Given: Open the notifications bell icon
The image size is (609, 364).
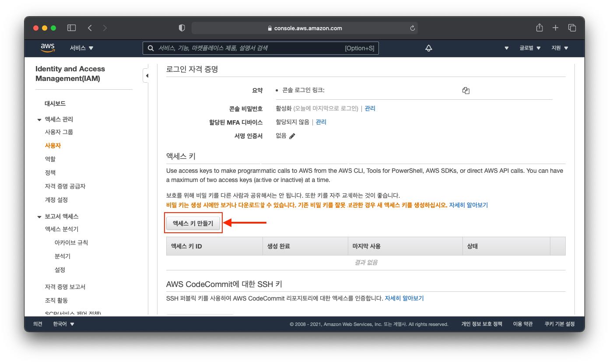Looking at the screenshot, I should pyautogui.click(x=429, y=48).
